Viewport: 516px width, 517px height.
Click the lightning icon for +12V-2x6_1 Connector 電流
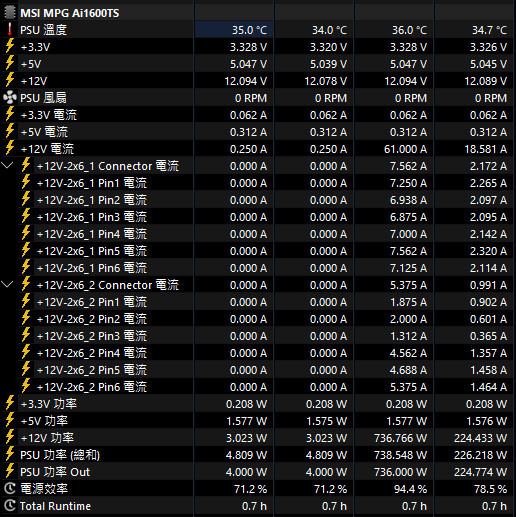pyautogui.click(x=26, y=165)
